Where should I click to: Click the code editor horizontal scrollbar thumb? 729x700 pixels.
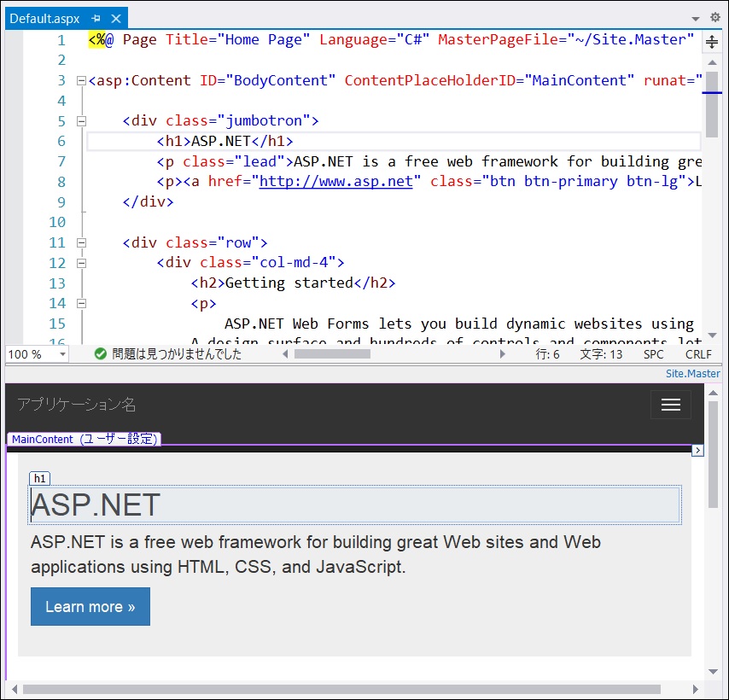coord(332,354)
